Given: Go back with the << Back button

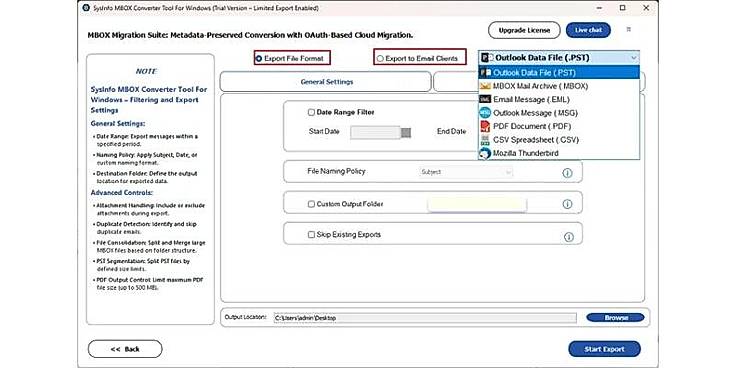Looking at the screenshot, I should 125,349.
